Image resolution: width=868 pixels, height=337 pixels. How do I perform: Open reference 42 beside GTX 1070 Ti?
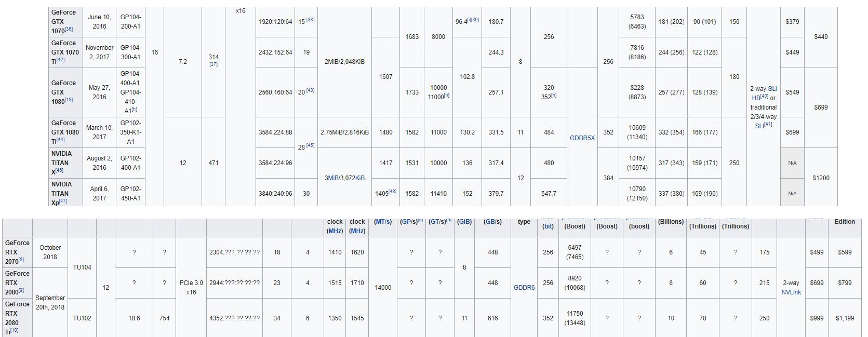click(61, 60)
